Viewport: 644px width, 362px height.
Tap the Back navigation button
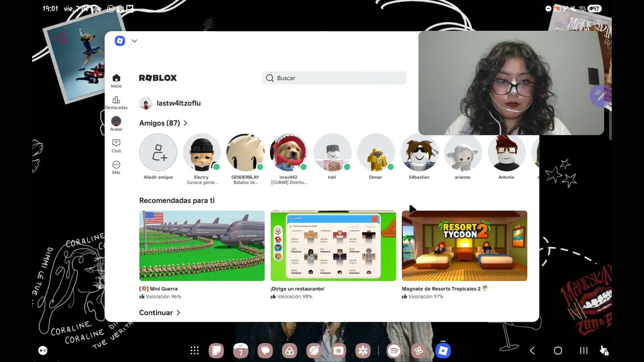532,350
